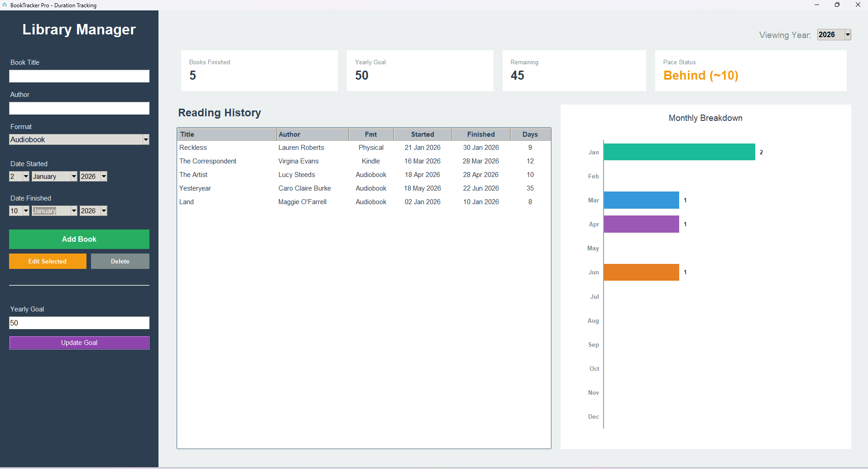Viewport: 868px width, 469px height.
Task: Select the Reckless book row
Action: tap(364, 148)
